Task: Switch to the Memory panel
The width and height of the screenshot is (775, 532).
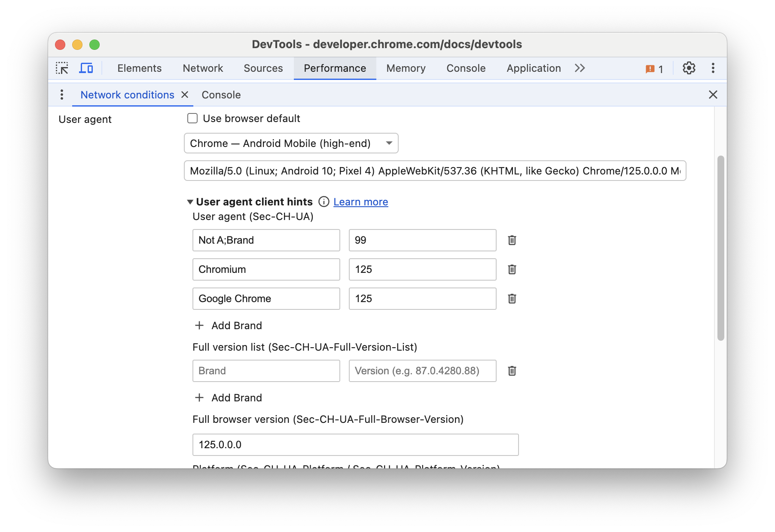Action: click(405, 68)
